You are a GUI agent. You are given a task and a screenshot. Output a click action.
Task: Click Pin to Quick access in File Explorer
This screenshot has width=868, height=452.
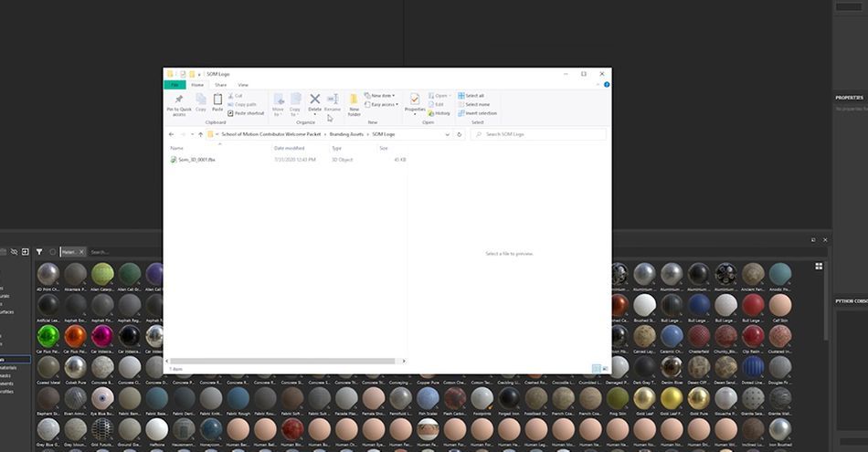[x=179, y=104]
